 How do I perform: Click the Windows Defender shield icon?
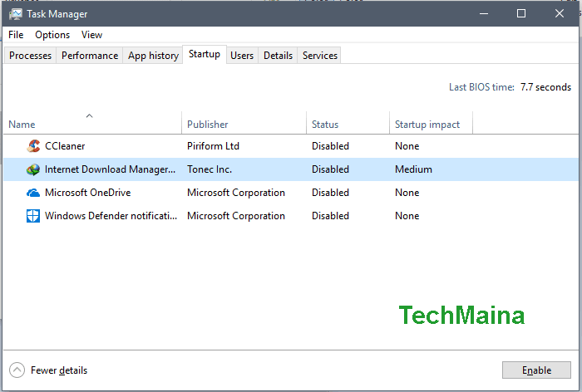[33, 216]
